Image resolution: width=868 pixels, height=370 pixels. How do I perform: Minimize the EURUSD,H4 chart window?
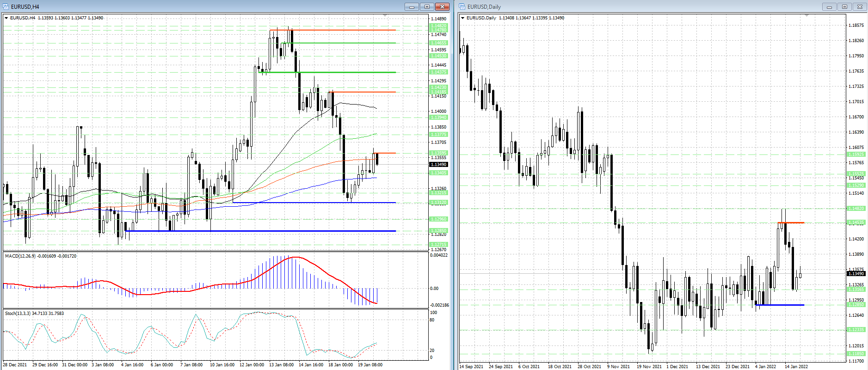click(x=412, y=6)
